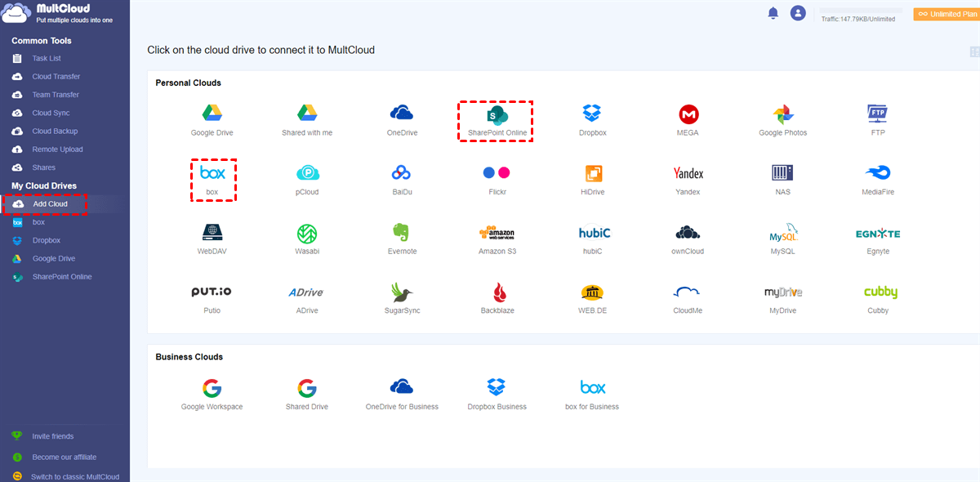Choose Shared Drive business cloud
The height and width of the screenshot is (482, 980).
(307, 395)
